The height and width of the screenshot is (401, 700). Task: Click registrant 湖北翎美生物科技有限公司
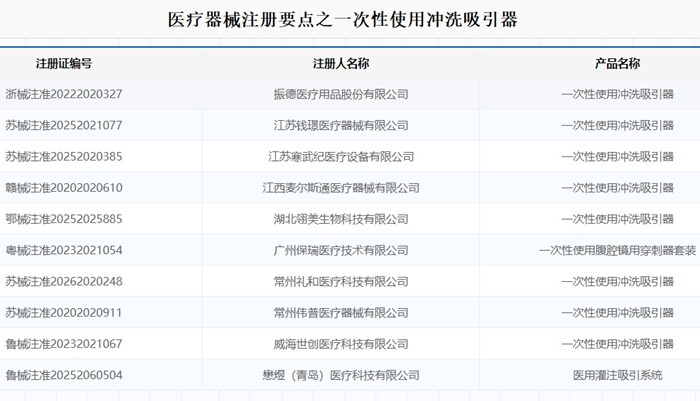(x=341, y=219)
